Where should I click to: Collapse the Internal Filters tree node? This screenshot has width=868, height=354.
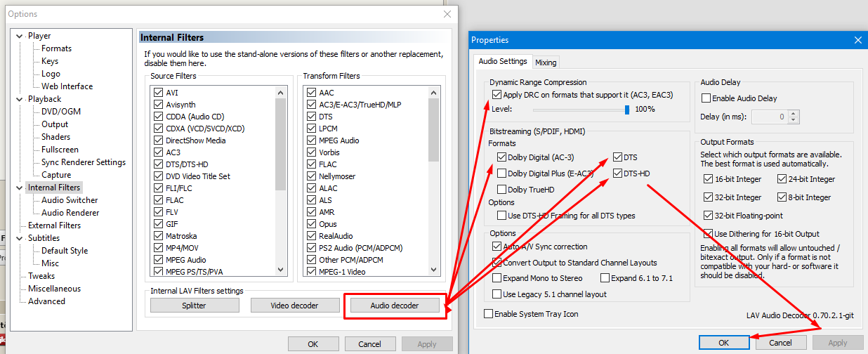click(x=20, y=188)
